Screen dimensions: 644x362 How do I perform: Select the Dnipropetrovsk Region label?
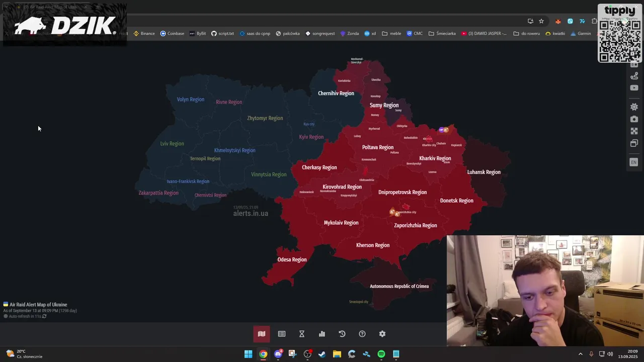coord(403,193)
